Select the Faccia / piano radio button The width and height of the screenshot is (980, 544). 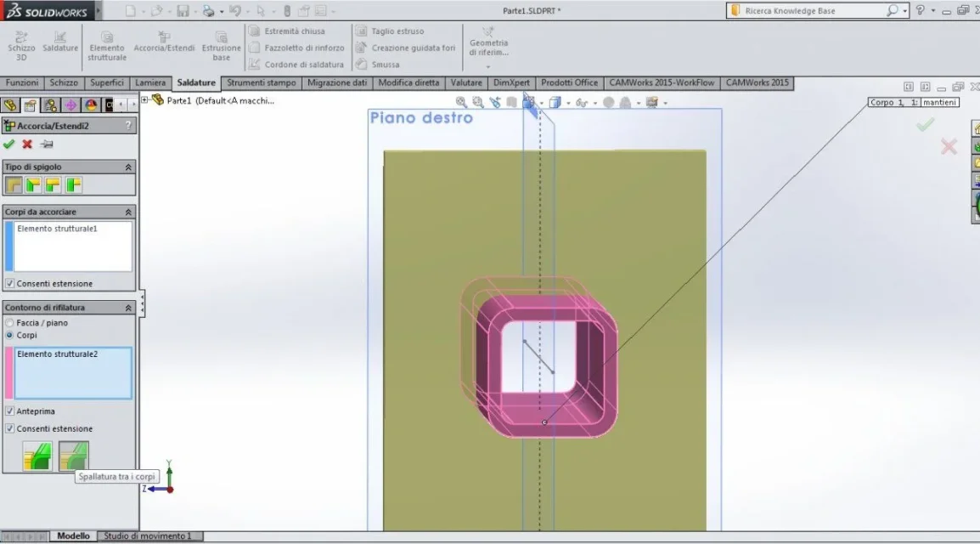[9, 323]
